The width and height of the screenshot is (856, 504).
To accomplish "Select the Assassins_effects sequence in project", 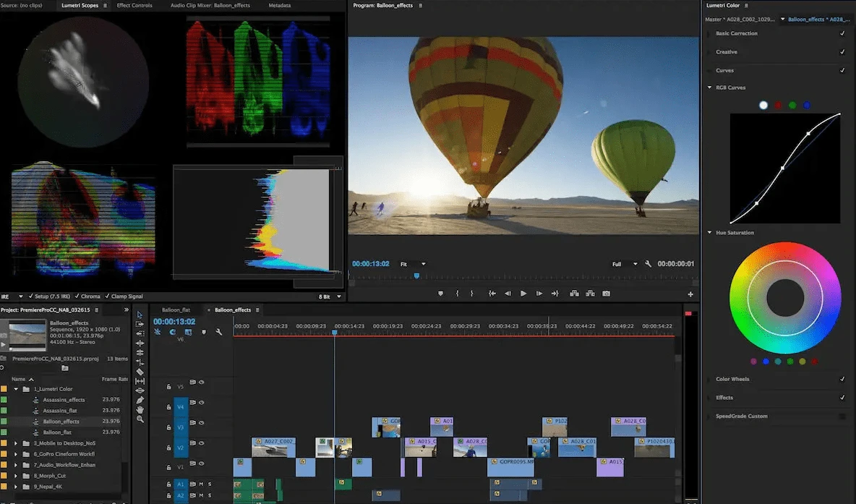I will 64,399.
